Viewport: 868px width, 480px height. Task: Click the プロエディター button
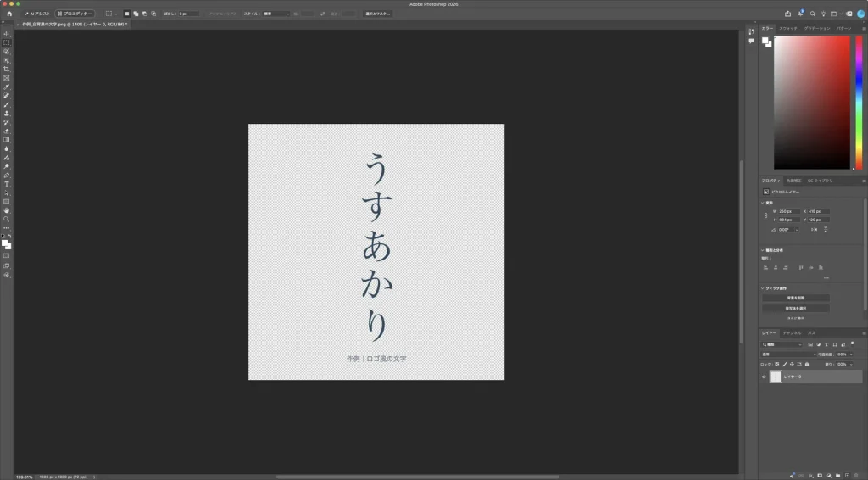75,14
